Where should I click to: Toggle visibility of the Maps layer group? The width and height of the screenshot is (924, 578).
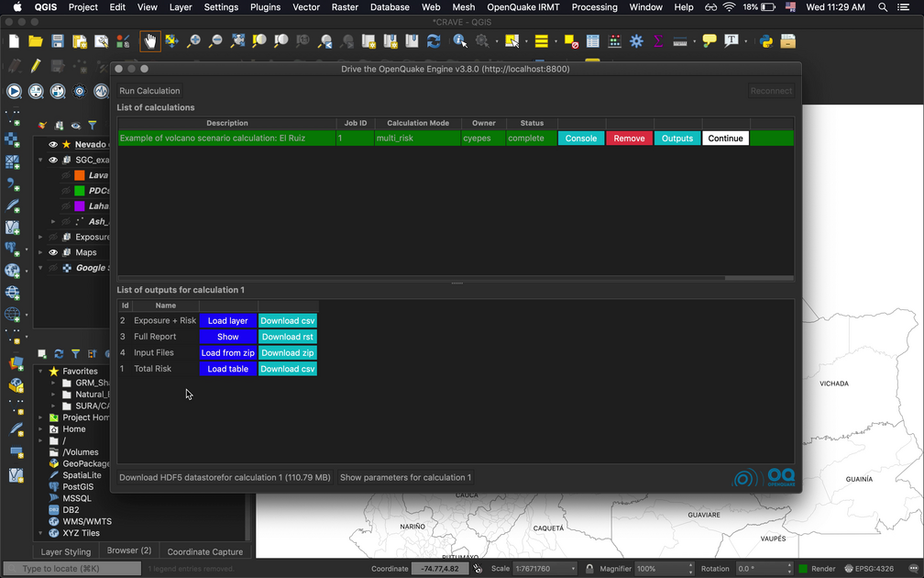tap(53, 252)
